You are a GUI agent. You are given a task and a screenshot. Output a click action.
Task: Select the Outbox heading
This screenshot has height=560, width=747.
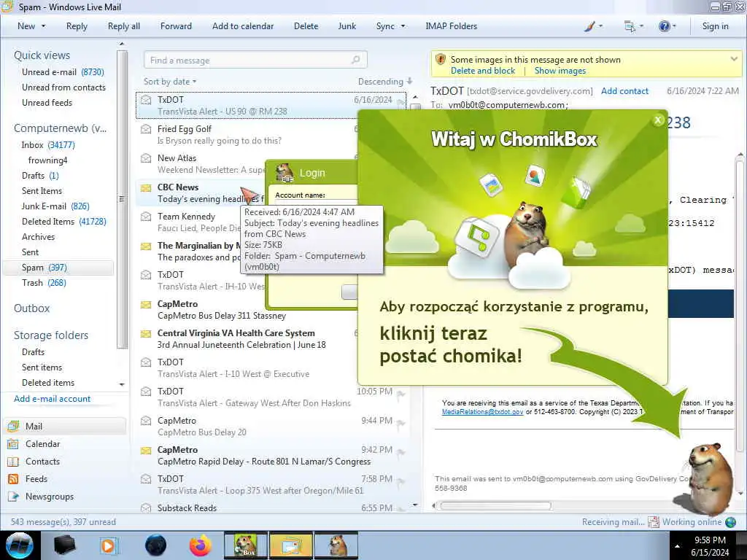[31, 308]
